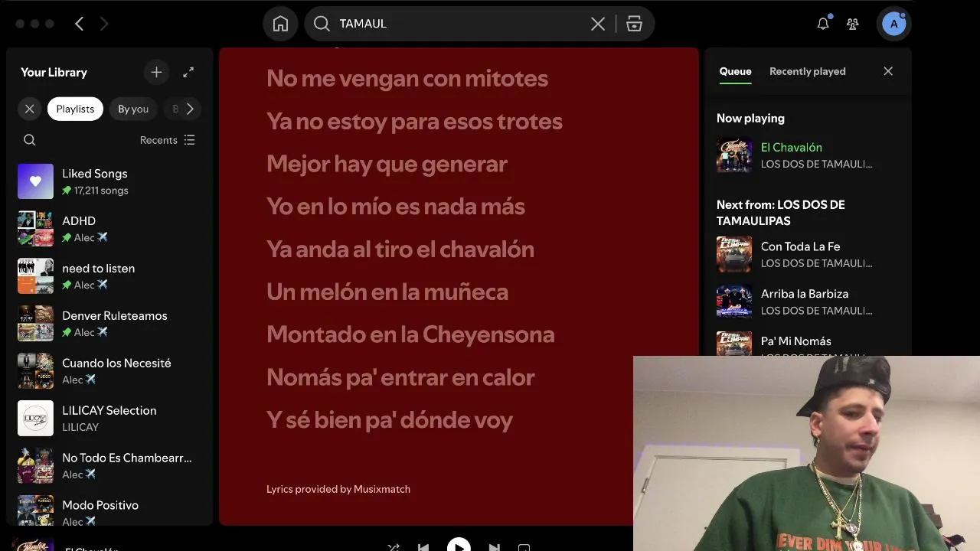
Task: Open LILICAY Selection playlist
Action: point(109,419)
